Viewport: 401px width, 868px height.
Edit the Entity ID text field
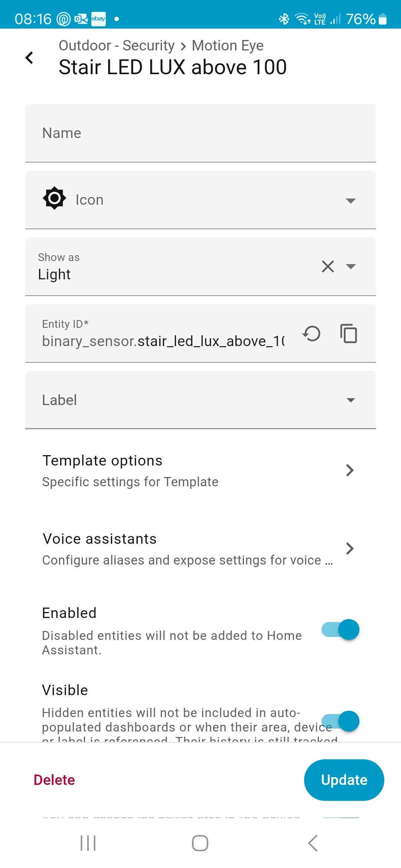pos(163,341)
